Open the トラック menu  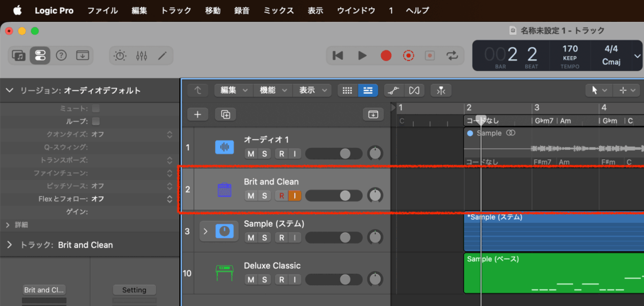[x=176, y=11]
